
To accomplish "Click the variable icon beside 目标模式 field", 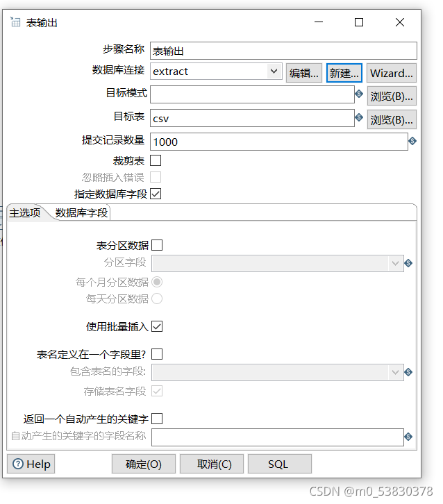I will point(359,94).
